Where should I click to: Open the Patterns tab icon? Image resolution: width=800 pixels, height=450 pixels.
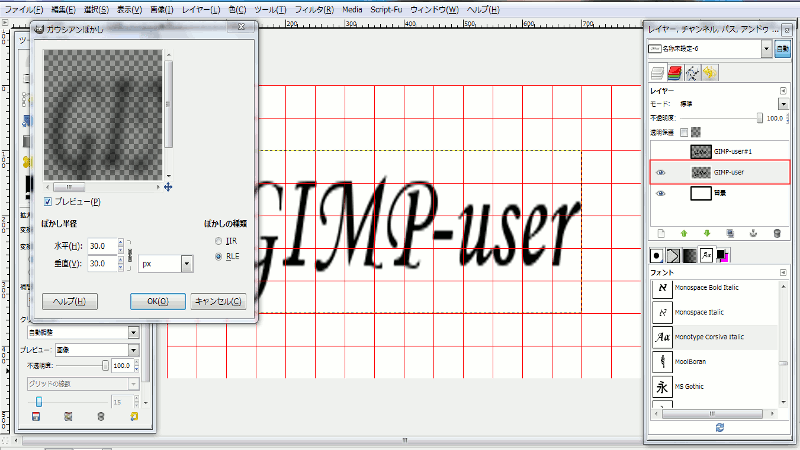(673, 256)
